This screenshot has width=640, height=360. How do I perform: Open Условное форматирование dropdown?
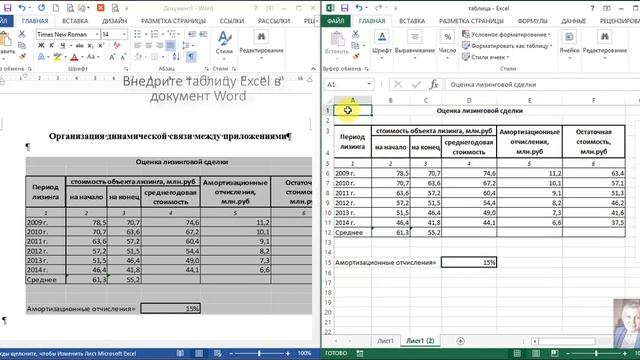coord(507,34)
